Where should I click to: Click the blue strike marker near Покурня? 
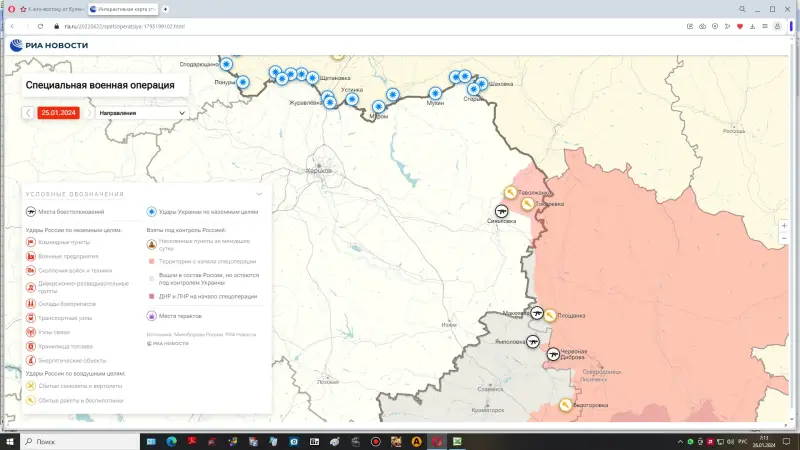243,82
